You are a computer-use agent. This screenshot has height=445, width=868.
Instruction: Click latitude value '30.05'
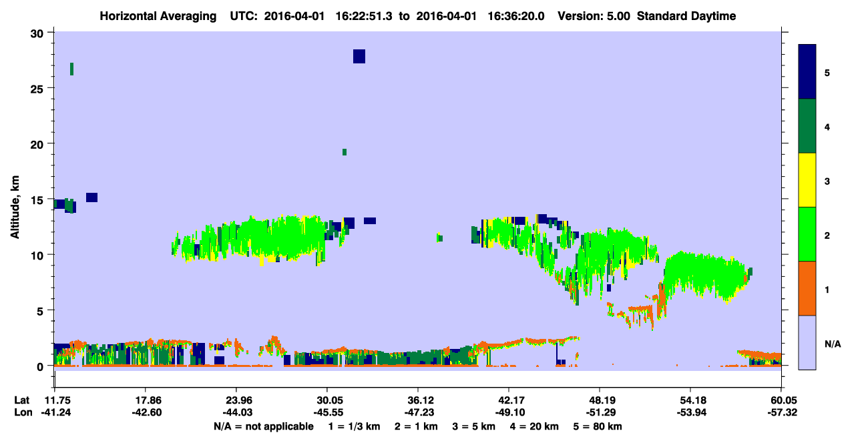tap(327, 400)
